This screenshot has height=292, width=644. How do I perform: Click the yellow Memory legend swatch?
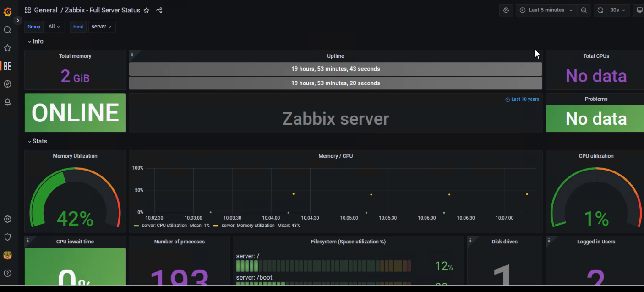pyautogui.click(x=216, y=226)
